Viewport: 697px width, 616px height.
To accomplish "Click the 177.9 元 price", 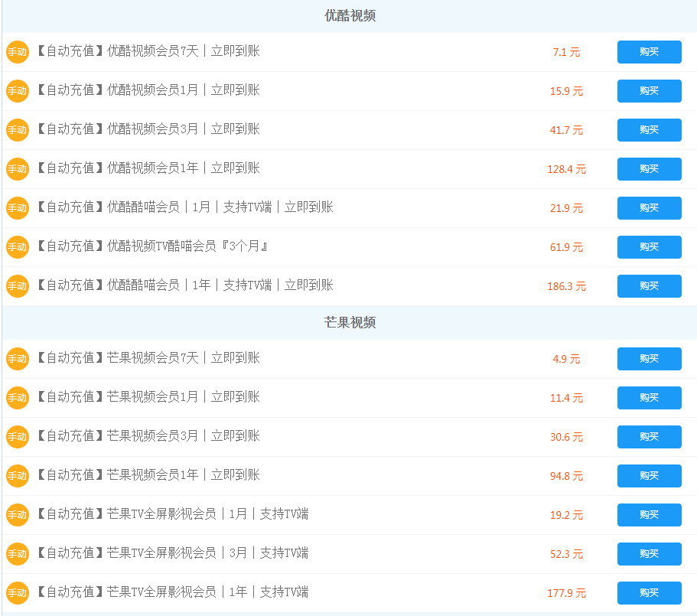I will tap(566, 594).
